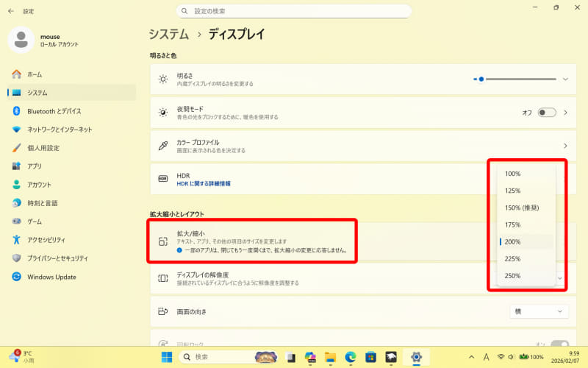Adjust the 明るさ brightness slider
588x368 pixels.
pos(514,79)
